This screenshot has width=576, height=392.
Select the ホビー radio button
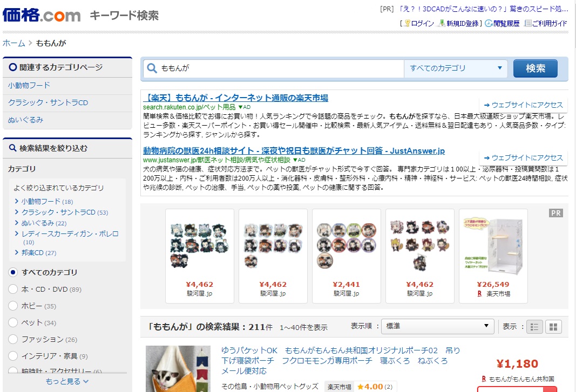click(x=13, y=306)
